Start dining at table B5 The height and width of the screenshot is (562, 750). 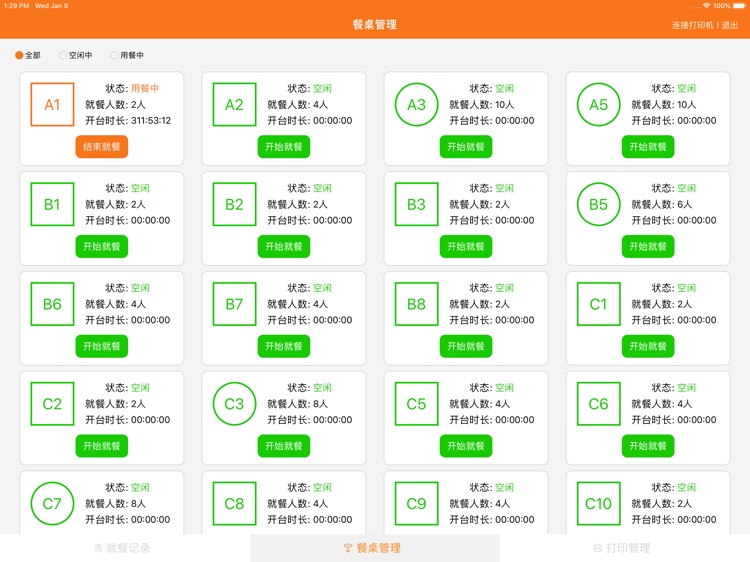(x=648, y=246)
